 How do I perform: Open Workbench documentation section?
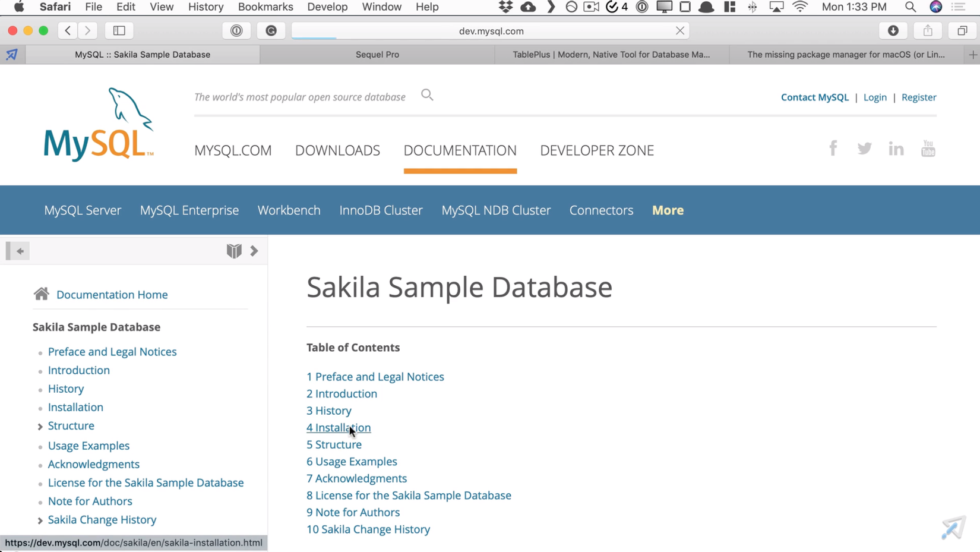289,210
